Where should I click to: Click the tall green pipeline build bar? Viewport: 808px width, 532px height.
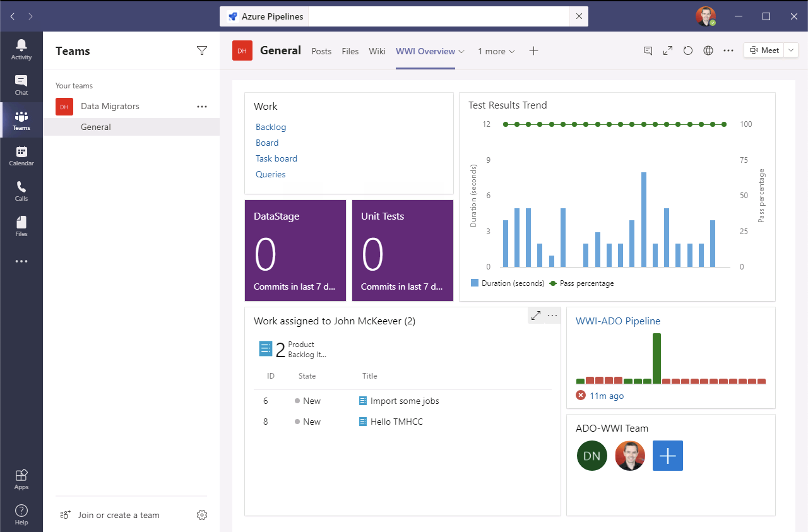(656, 358)
